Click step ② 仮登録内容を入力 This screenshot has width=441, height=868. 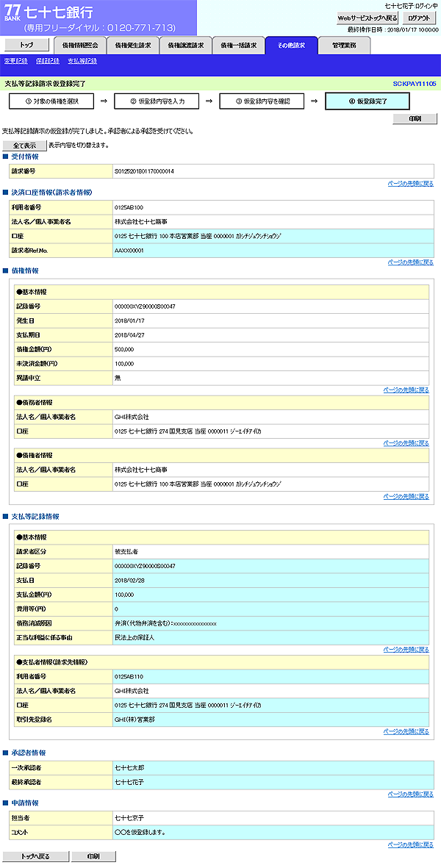157,101
